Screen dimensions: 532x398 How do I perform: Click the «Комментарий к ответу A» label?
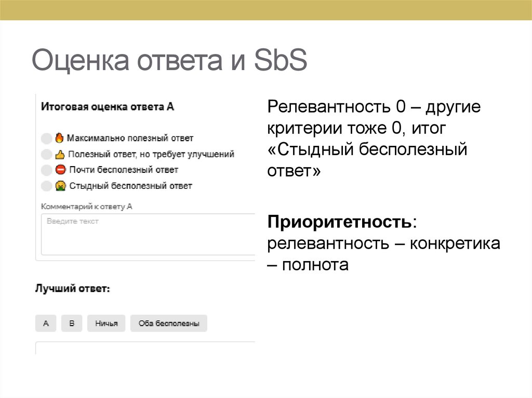coord(86,205)
